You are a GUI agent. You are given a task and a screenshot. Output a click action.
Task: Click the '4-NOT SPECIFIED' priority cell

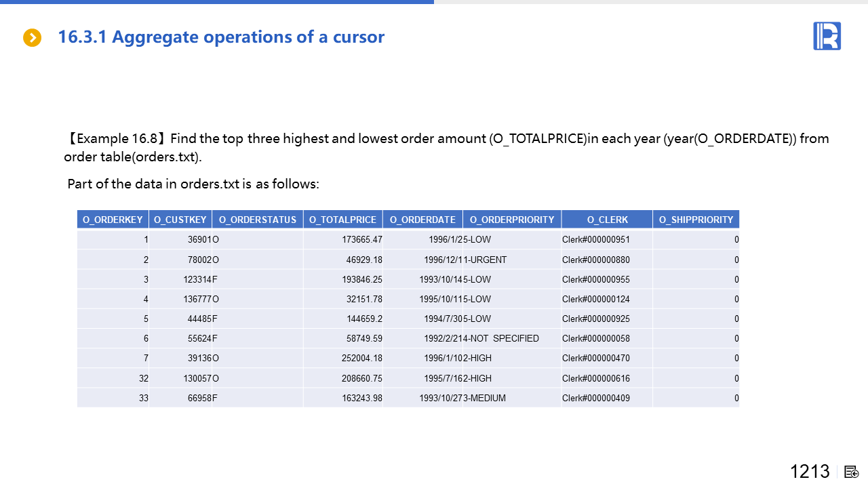(502, 338)
